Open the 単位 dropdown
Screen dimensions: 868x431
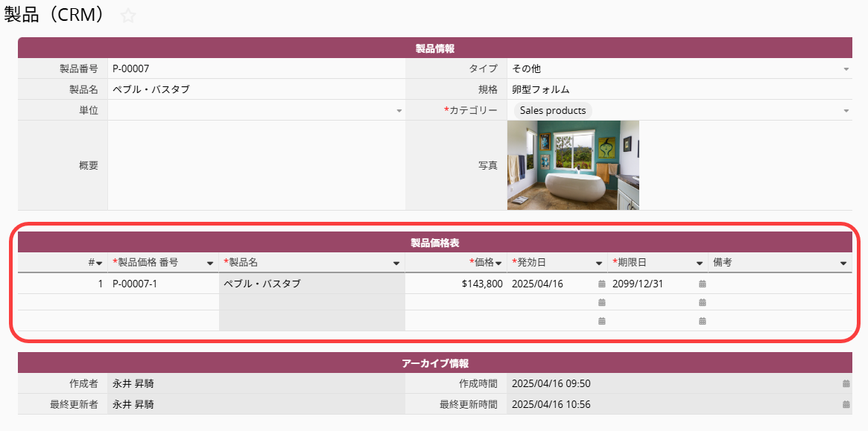(x=399, y=111)
